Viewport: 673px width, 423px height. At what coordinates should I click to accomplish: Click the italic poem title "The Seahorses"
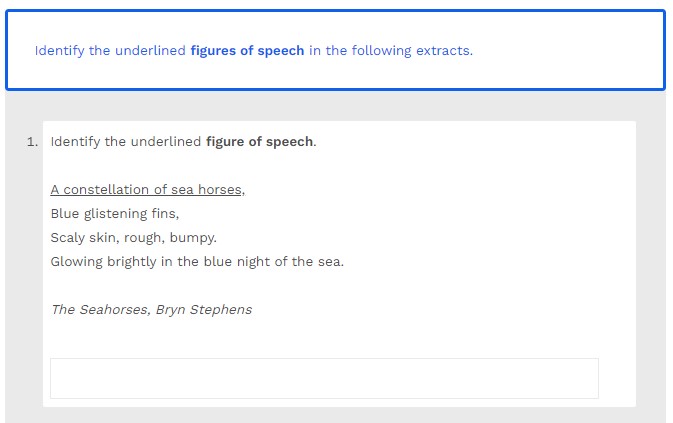(99, 310)
